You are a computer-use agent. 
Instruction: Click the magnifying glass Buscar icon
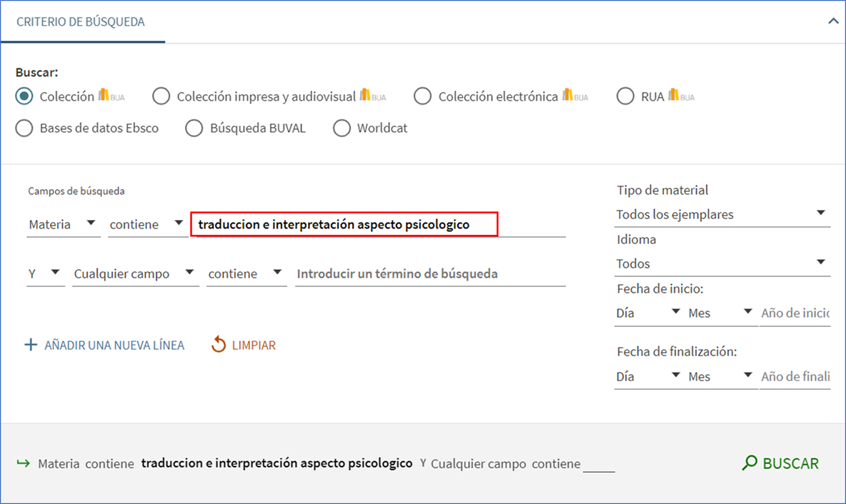tap(750, 463)
